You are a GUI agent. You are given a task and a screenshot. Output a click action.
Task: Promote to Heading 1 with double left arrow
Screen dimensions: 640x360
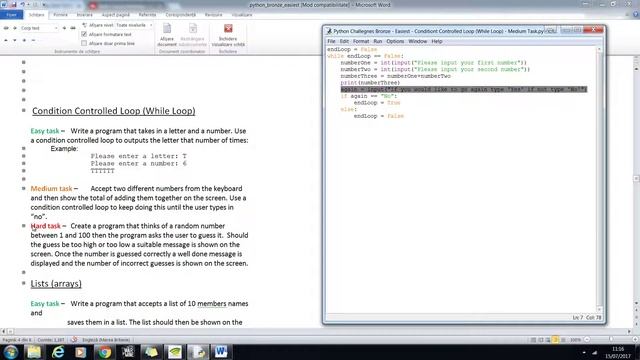tap(6, 28)
